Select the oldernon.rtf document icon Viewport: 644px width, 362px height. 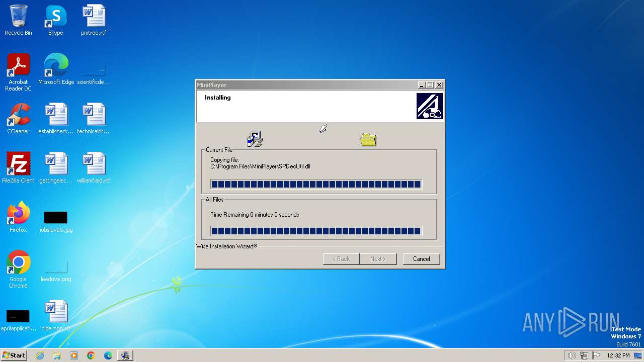pos(56,316)
